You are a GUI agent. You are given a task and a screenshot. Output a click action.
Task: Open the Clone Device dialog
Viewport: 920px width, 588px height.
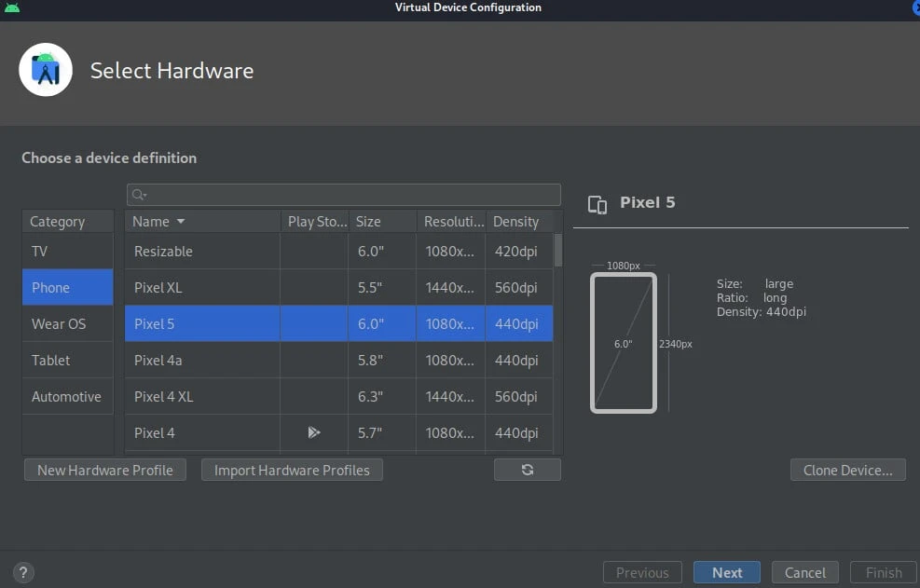coord(847,470)
